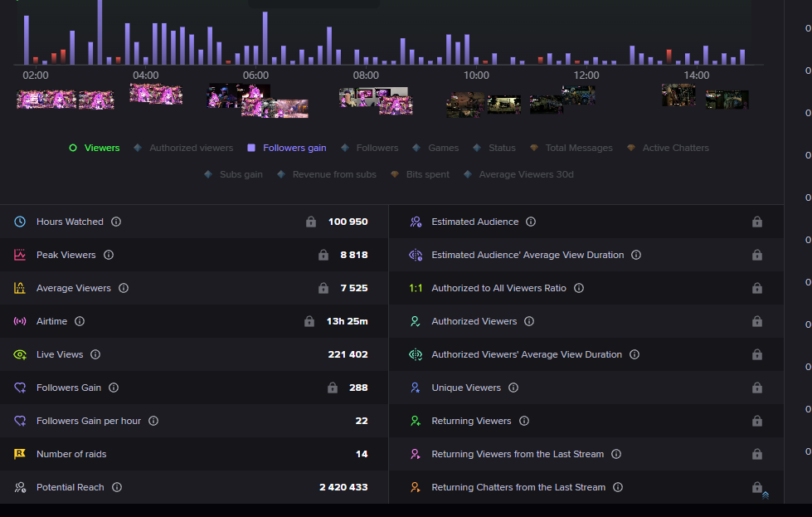
Task: Open info tooltip for Followers Gain per hour
Action: tap(153, 421)
